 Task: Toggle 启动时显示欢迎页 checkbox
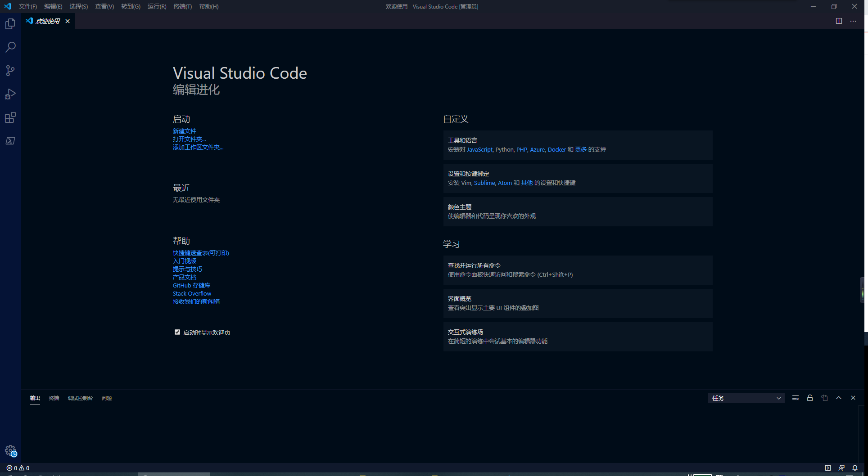pyautogui.click(x=177, y=332)
